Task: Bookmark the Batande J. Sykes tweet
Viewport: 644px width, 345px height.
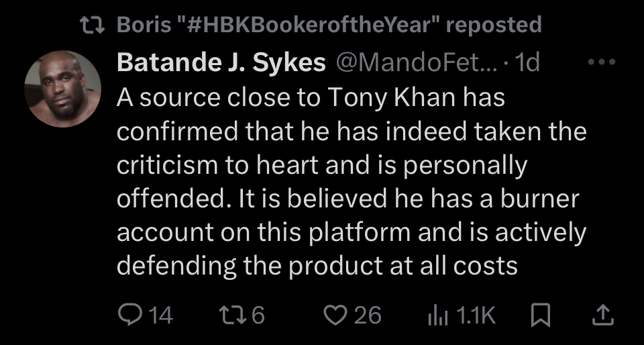Action: (x=541, y=315)
